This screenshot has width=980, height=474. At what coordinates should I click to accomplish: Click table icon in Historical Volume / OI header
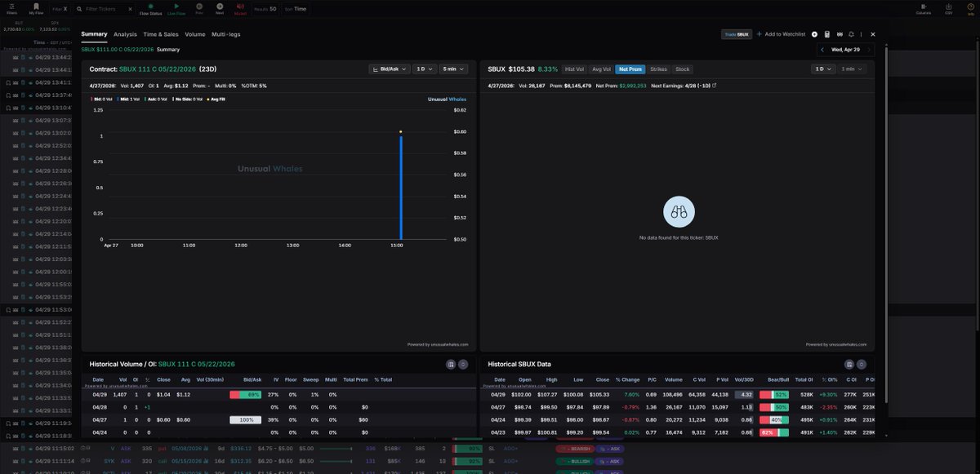451,364
